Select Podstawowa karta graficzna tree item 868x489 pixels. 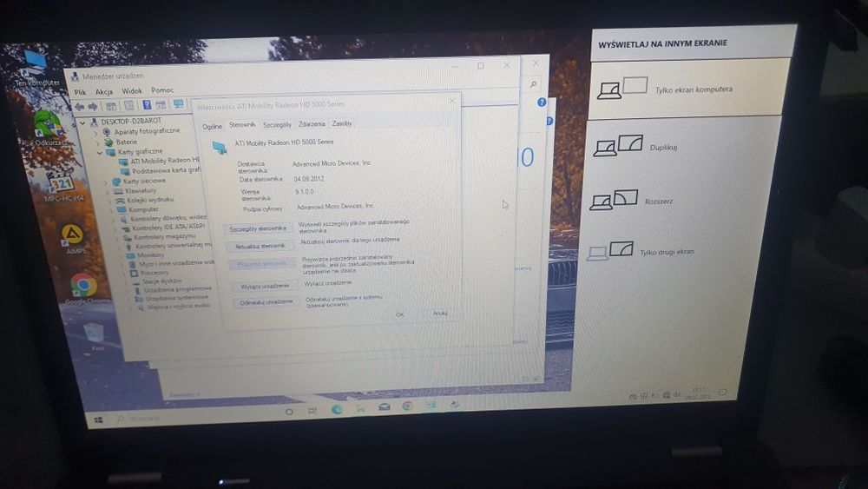tap(161, 170)
